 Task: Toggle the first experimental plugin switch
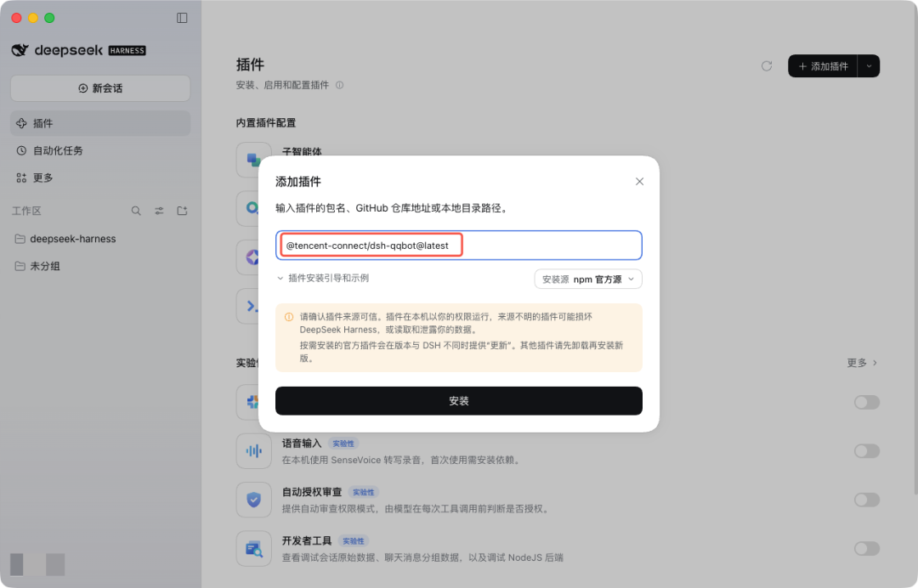(x=866, y=402)
